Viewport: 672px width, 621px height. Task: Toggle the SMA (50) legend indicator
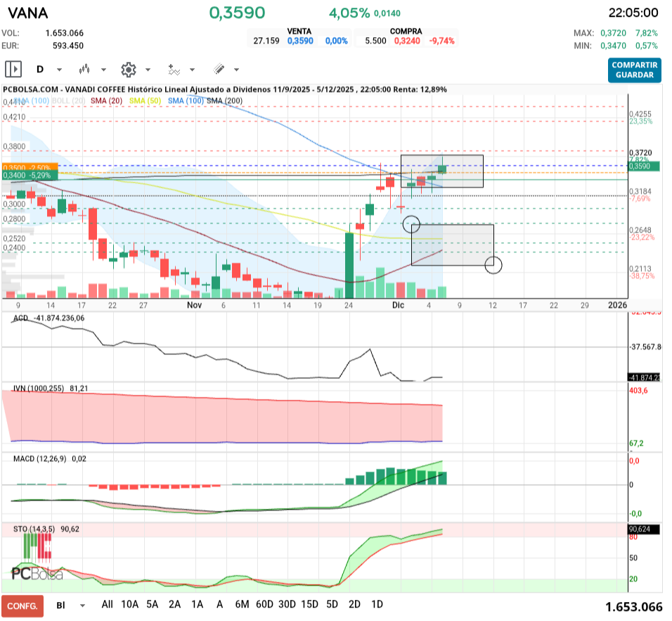coord(146,101)
